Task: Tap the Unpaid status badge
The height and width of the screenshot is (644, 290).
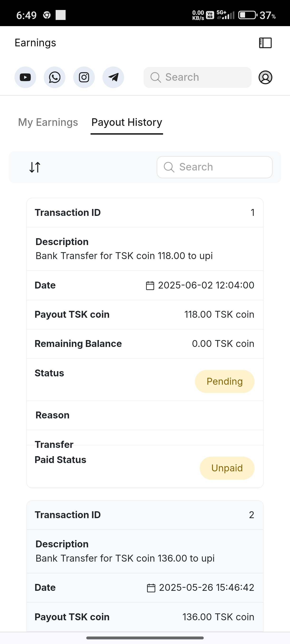Action: point(227,468)
